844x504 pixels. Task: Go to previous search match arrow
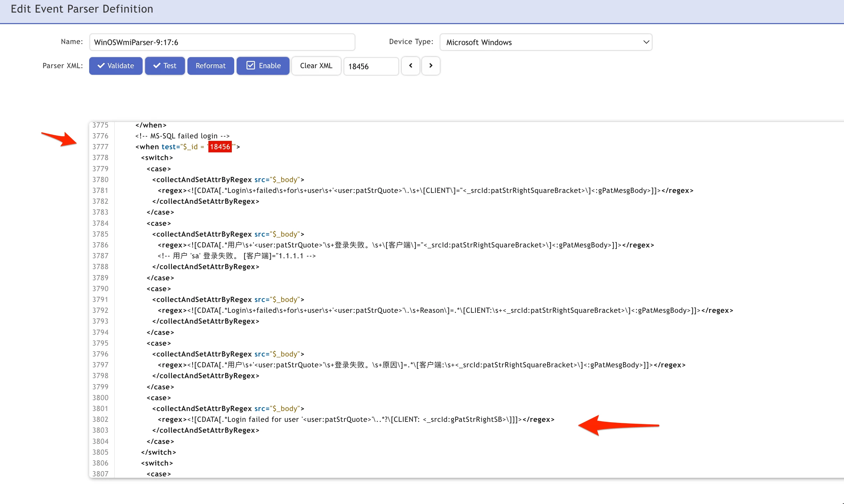[x=410, y=66]
